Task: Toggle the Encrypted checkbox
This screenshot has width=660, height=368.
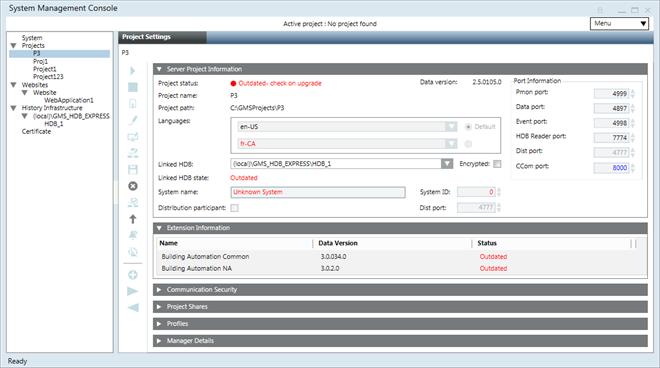Action: [497, 164]
